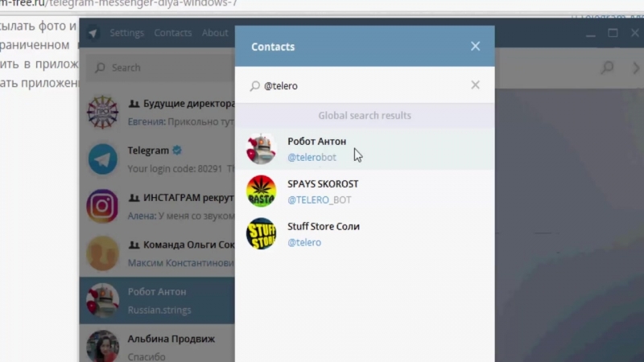Viewport: 644px width, 362px height.
Task: Clear the @telero search text
Action: point(475,85)
